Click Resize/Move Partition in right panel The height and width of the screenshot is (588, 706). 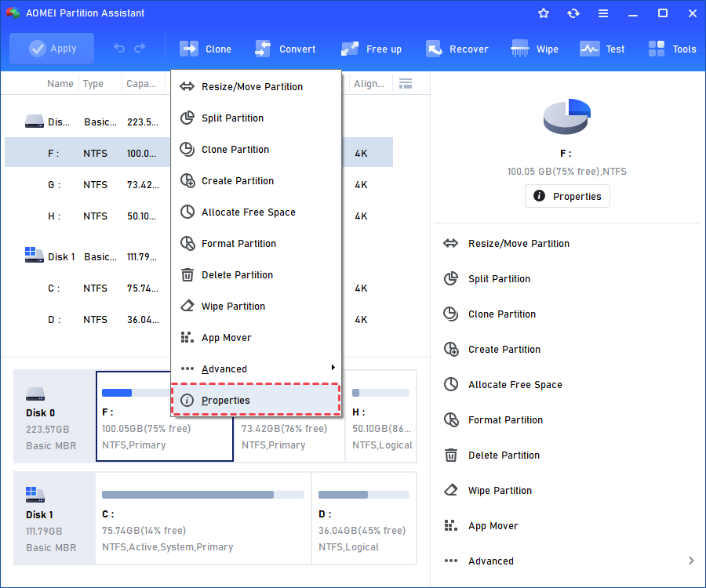[x=507, y=243]
